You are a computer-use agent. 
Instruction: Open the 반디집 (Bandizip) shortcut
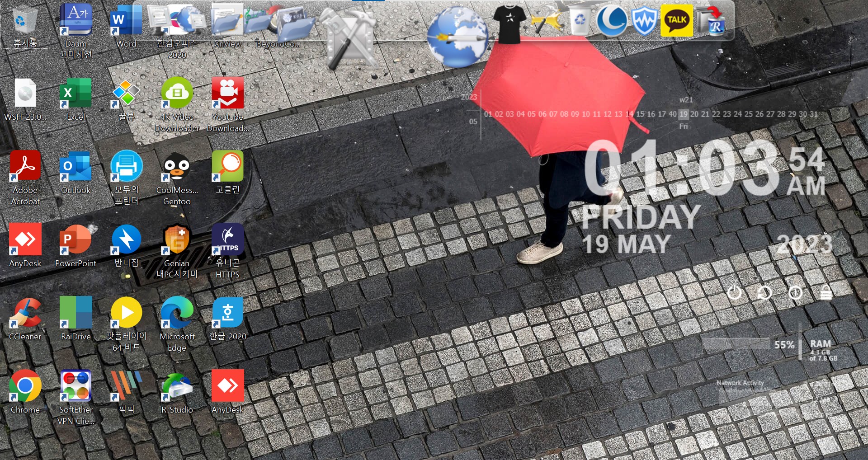click(x=126, y=246)
